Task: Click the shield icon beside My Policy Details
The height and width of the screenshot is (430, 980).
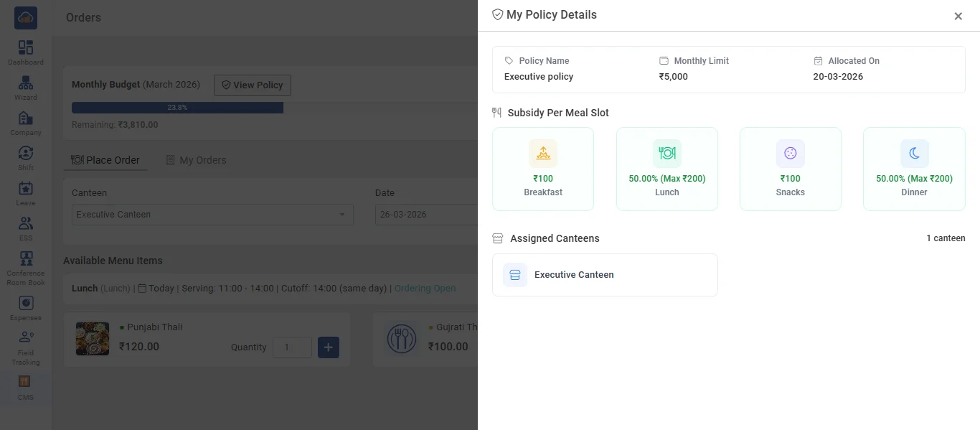Action: click(x=497, y=14)
